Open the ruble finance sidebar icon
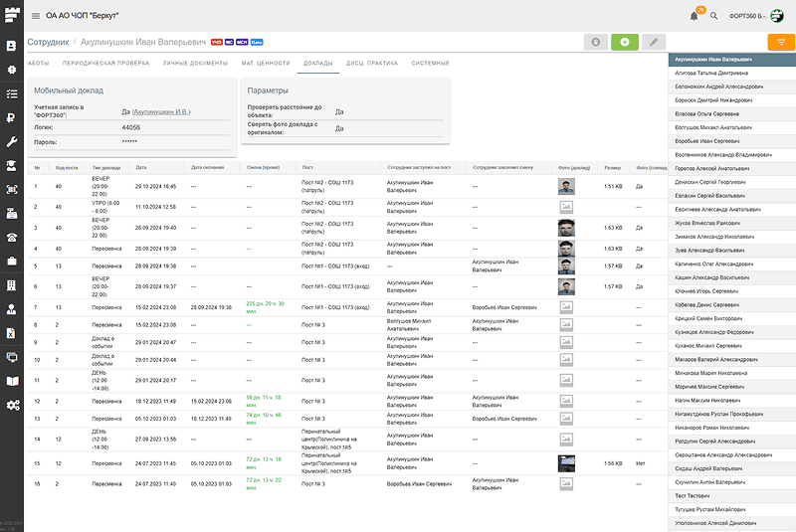 (12, 117)
